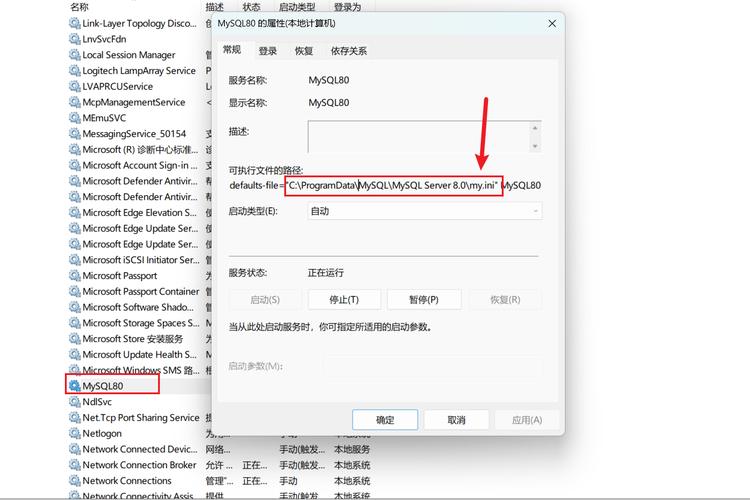Click the greyed-out 恢复(R) button
Image resolution: width=750 pixels, height=500 pixels.
505,300
